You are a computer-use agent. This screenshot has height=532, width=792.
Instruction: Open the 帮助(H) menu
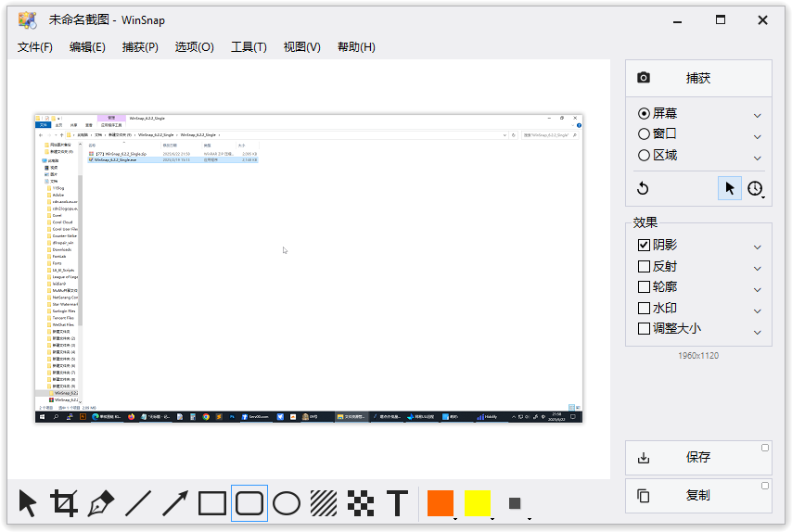point(356,47)
